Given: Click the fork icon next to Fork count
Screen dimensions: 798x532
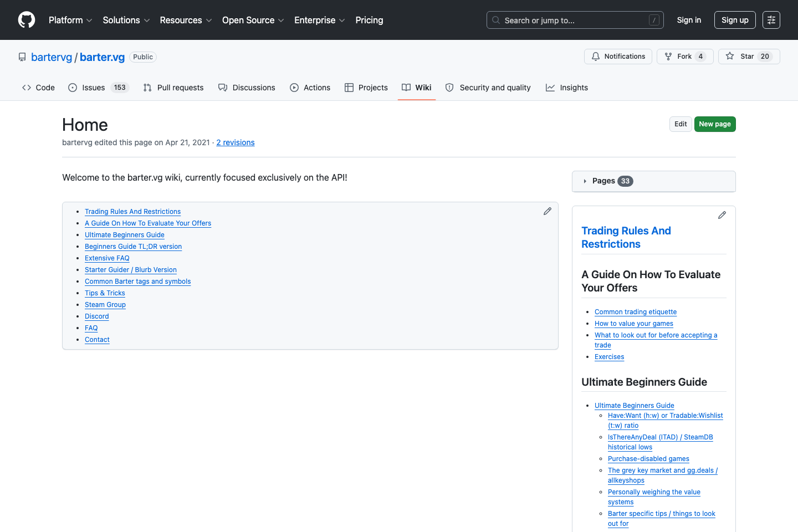Looking at the screenshot, I should click(x=668, y=56).
